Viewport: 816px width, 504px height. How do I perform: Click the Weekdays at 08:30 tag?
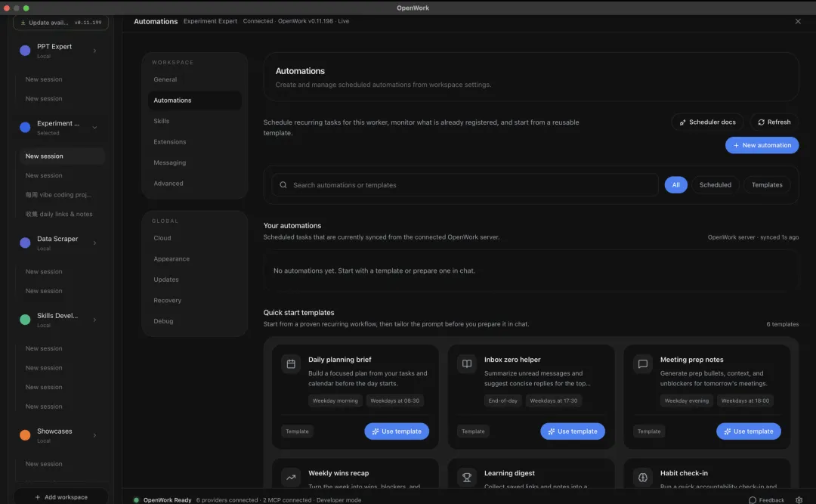point(394,400)
